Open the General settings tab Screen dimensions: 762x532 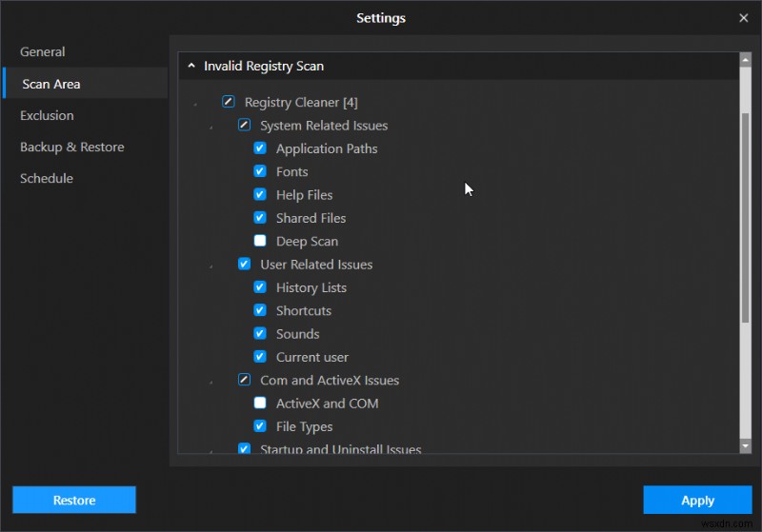43,51
